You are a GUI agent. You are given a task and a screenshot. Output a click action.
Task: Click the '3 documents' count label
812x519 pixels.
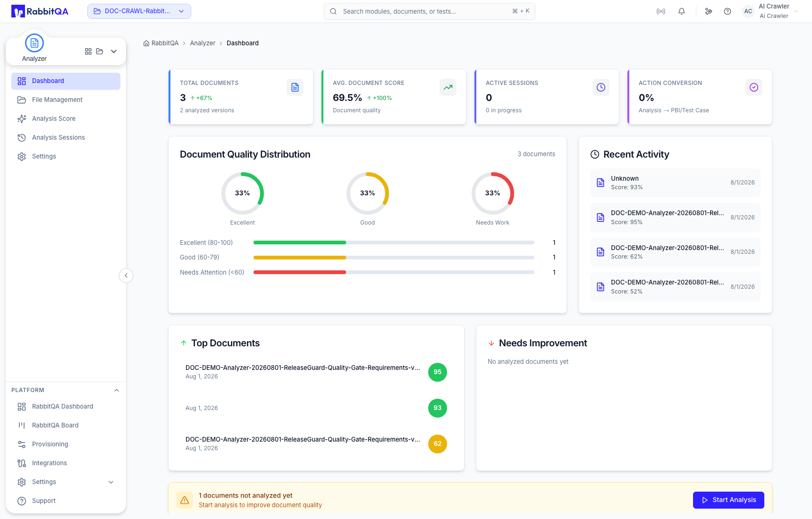pos(536,154)
